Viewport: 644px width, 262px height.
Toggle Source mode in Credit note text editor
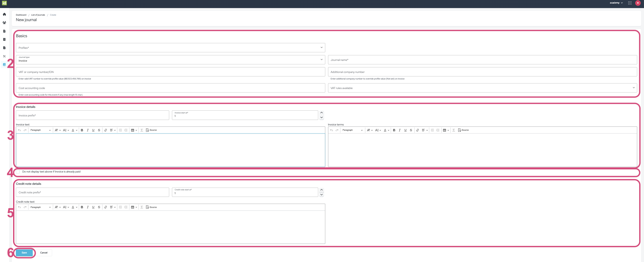pos(151,207)
